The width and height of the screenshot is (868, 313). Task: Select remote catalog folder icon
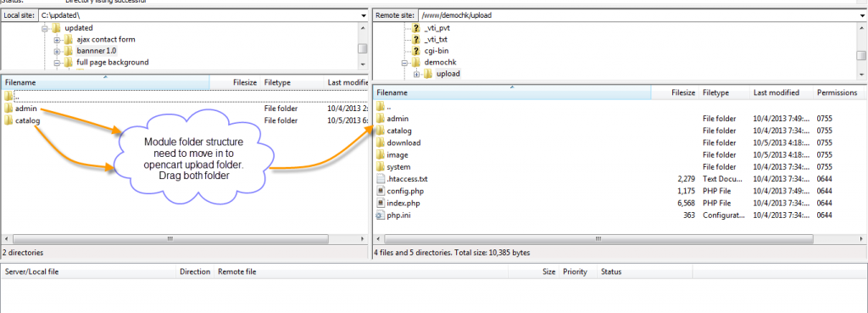(381, 131)
